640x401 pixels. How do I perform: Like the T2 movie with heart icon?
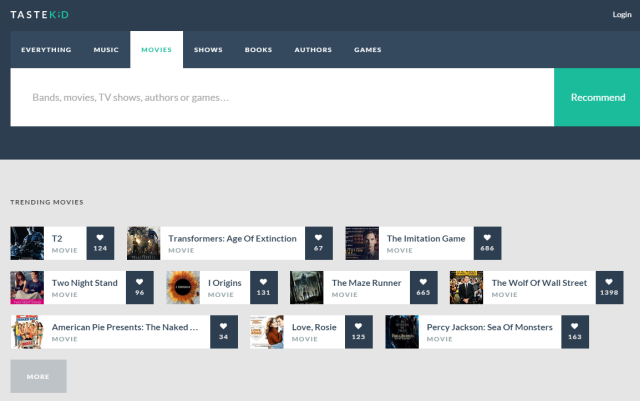click(x=100, y=243)
